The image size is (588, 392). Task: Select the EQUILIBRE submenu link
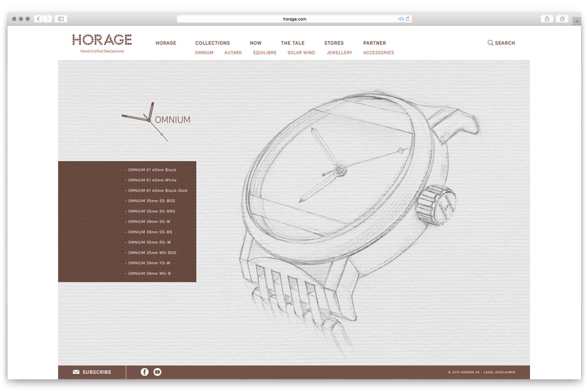point(265,53)
